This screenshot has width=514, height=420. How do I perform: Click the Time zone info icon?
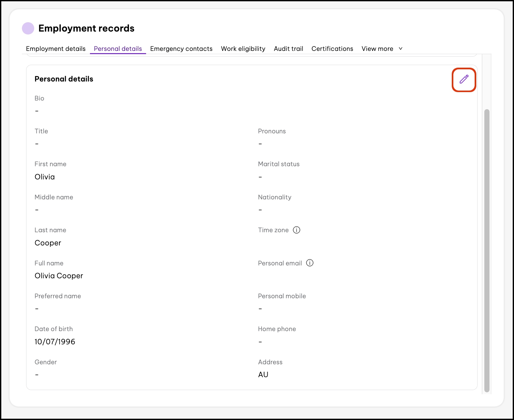click(296, 230)
